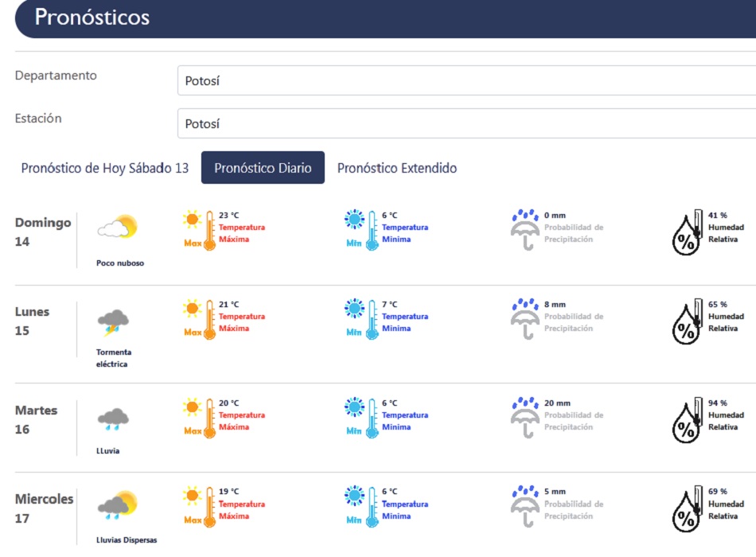Click the Pronósticos header title
Viewport: 756px width, 557px height.
pyautogui.click(x=92, y=17)
